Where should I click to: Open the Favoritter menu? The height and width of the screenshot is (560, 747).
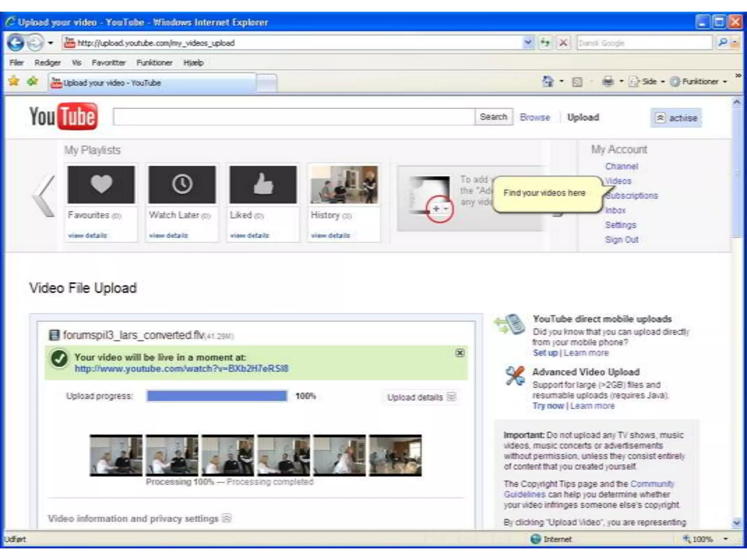(108, 63)
